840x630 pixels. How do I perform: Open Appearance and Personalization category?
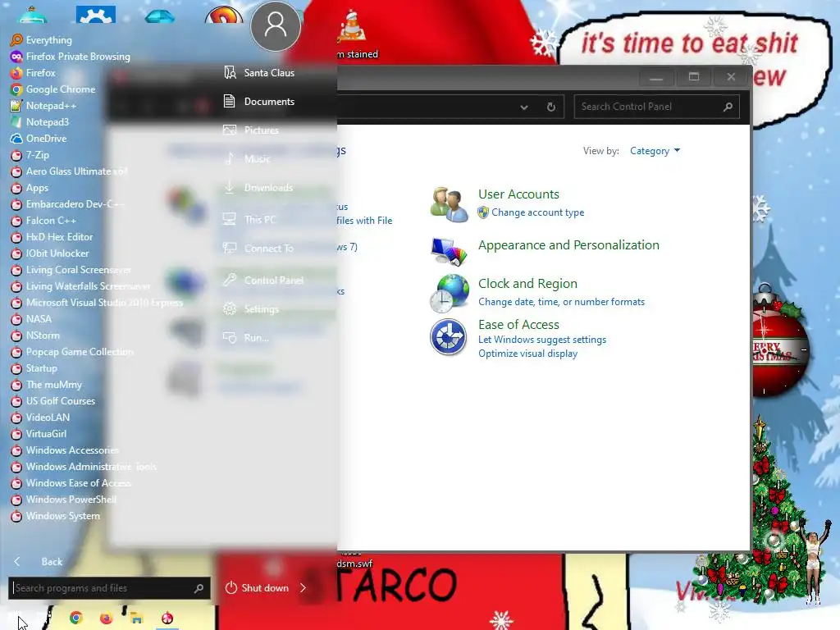point(568,245)
